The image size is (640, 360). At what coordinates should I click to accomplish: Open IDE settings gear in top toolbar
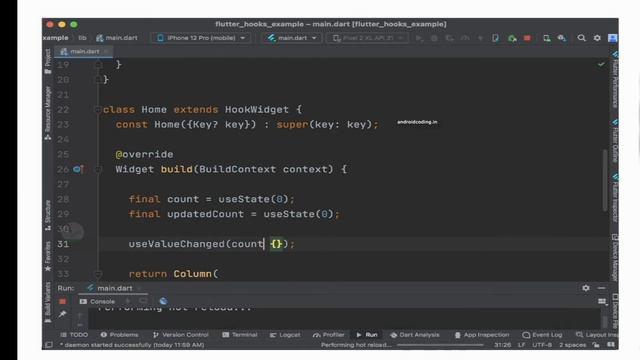pyautogui.click(x=597, y=38)
